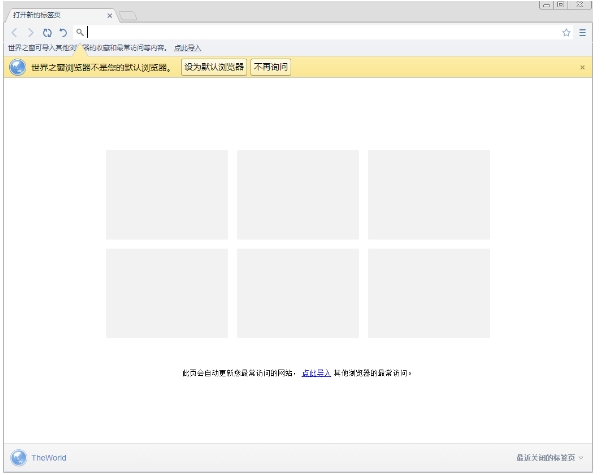Click 不再询问 button
Image resolution: width=606 pixels, height=475 pixels.
pyautogui.click(x=271, y=67)
